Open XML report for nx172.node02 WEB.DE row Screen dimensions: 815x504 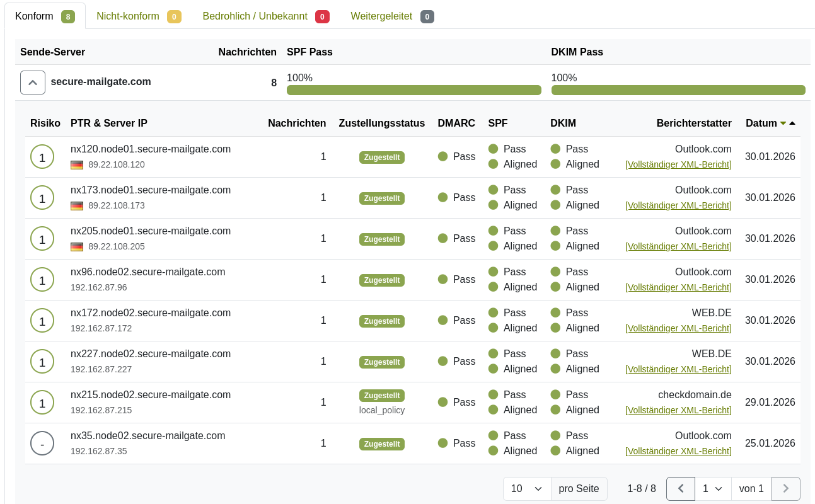[x=678, y=328]
